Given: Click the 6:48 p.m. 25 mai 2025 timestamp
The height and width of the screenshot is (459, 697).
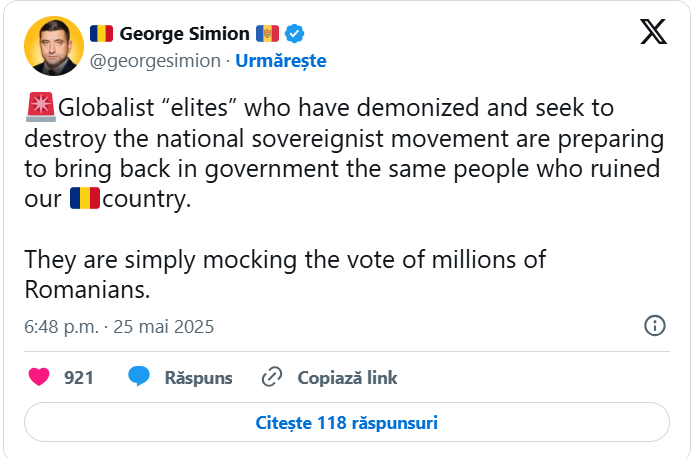Looking at the screenshot, I should click(119, 326).
